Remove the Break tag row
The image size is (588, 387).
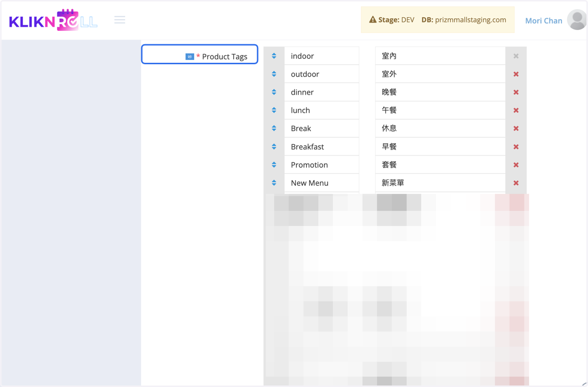(x=516, y=129)
